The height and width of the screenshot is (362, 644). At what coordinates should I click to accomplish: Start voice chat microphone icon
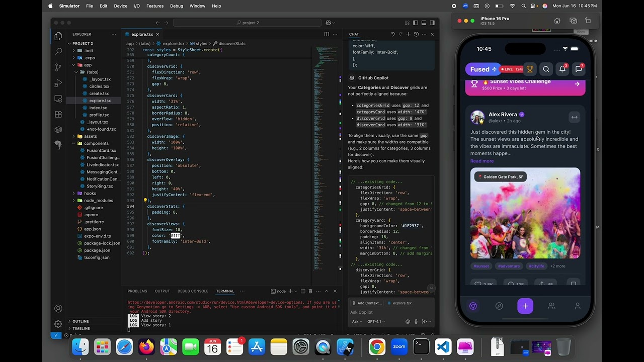(x=416, y=321)
